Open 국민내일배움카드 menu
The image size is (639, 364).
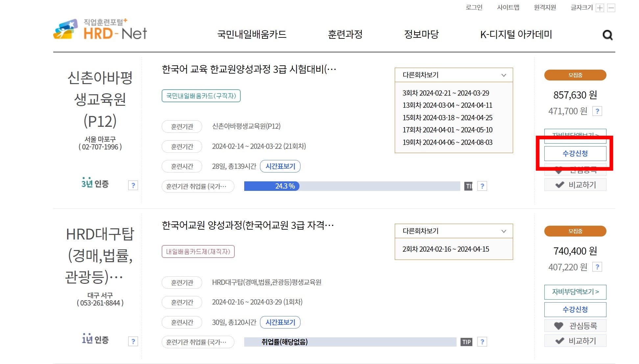pos(252,34)
